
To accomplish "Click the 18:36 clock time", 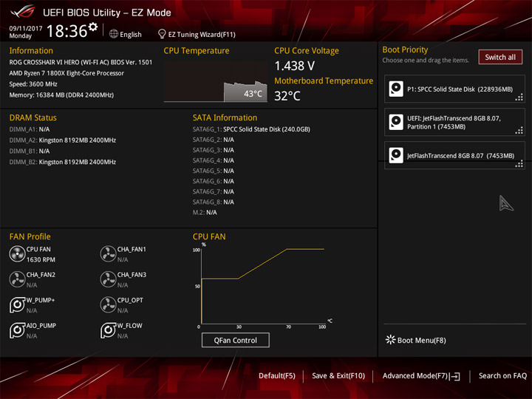I will (66, 31).
